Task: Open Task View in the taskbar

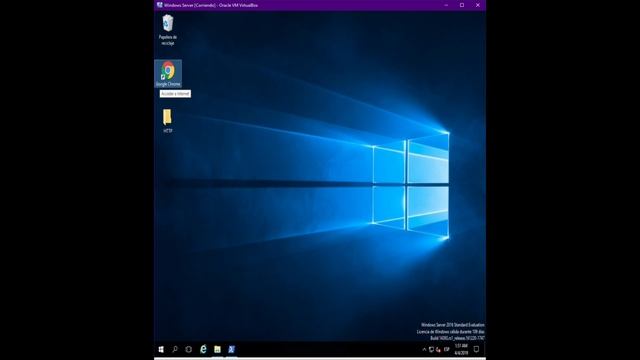Action: [x=189, y=349]
